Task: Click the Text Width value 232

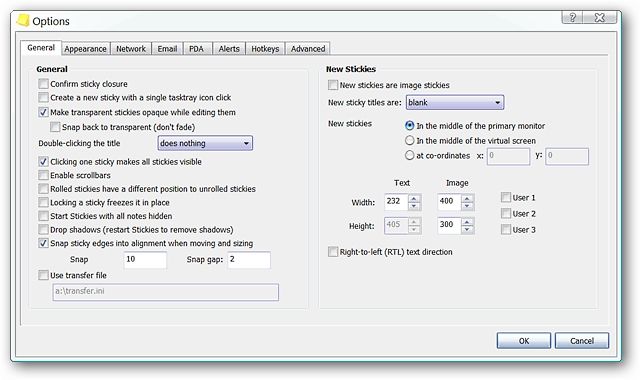Action: (x=396, y=202)
